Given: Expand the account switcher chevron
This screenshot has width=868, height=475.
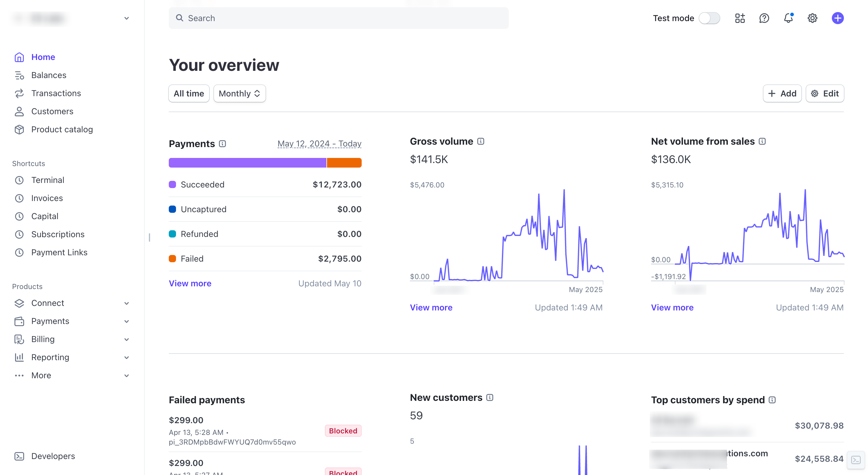Looking at the screenshot, I should coord(127,18).
